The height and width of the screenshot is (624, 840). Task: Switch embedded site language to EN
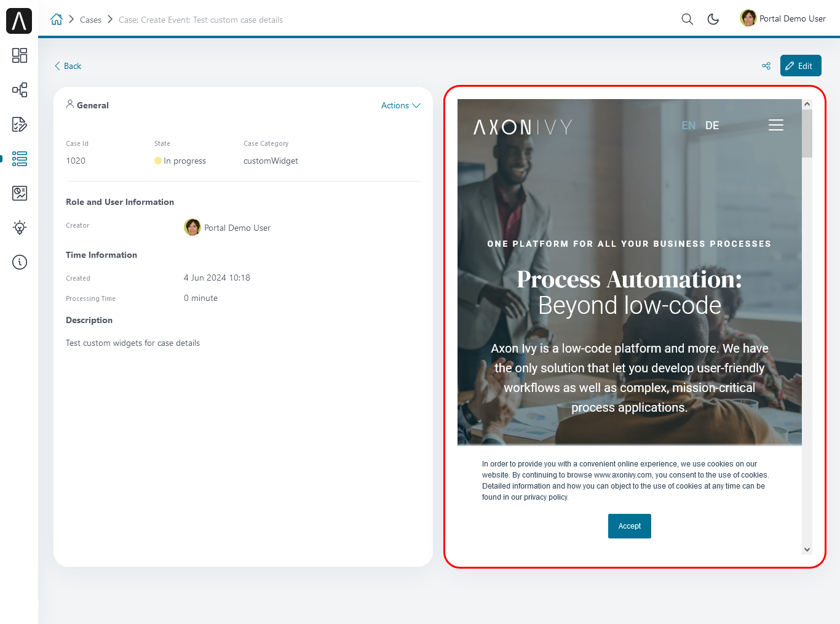point(689,126)
